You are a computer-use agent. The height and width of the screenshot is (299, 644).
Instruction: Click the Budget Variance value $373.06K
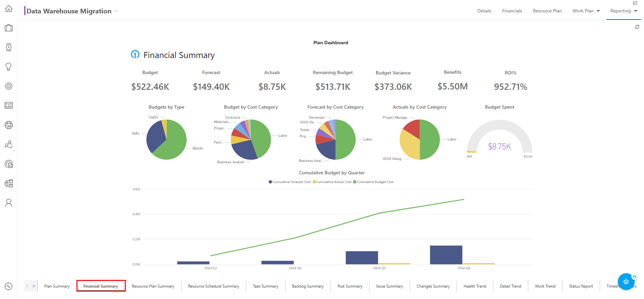(393, 87)
